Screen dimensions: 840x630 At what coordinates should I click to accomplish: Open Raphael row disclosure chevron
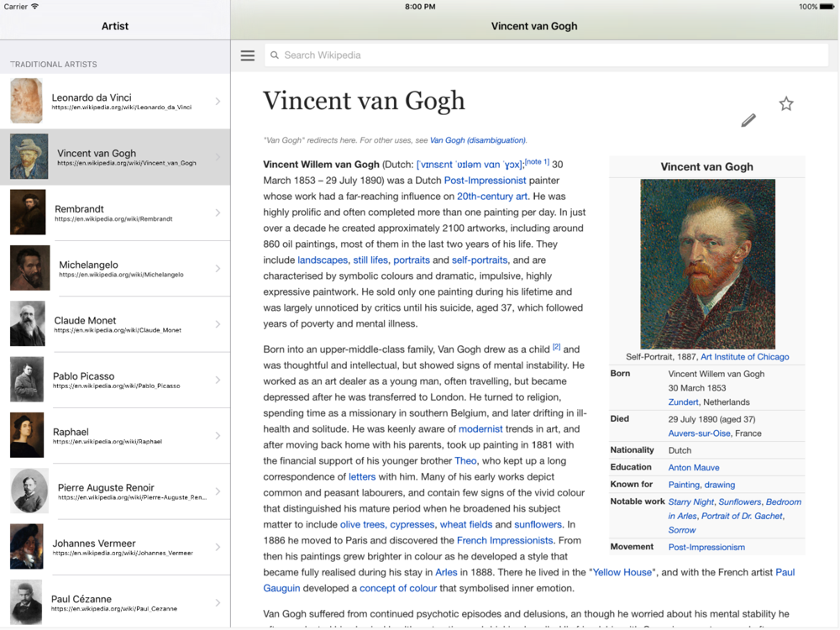click(218, 435)
